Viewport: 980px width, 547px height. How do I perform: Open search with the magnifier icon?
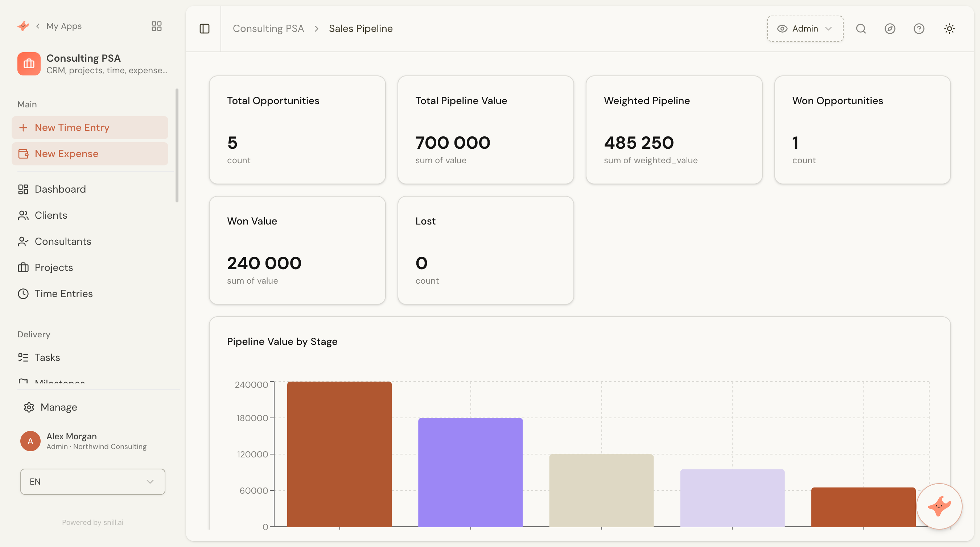tap(861, 29)
